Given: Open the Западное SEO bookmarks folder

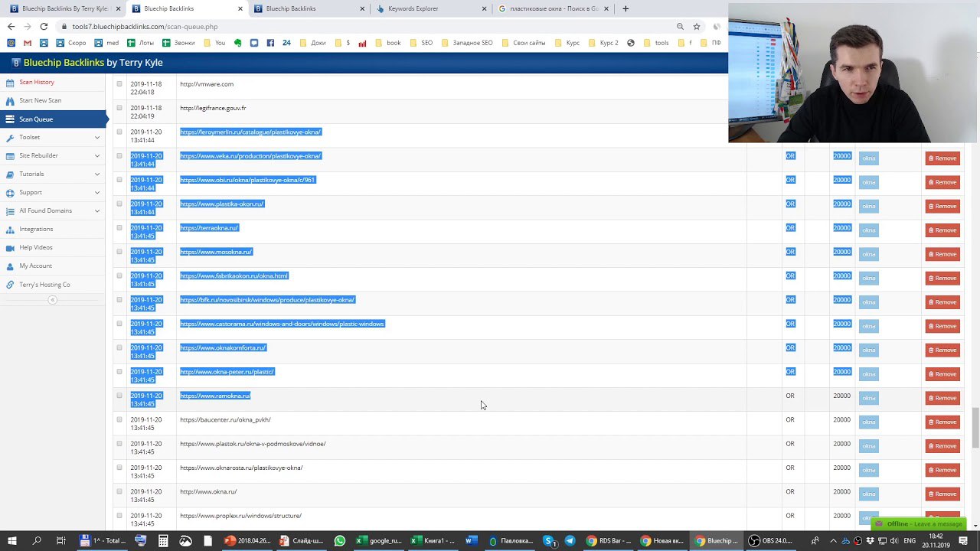Looking at the screenshot, I should [x=467, y=43].
